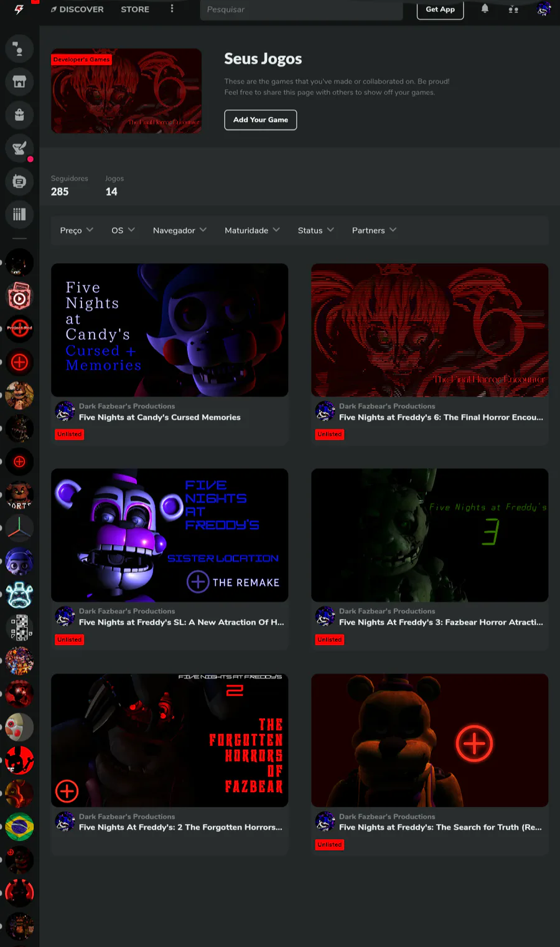Expand the OS filter dropdown

tap(123, 230)
